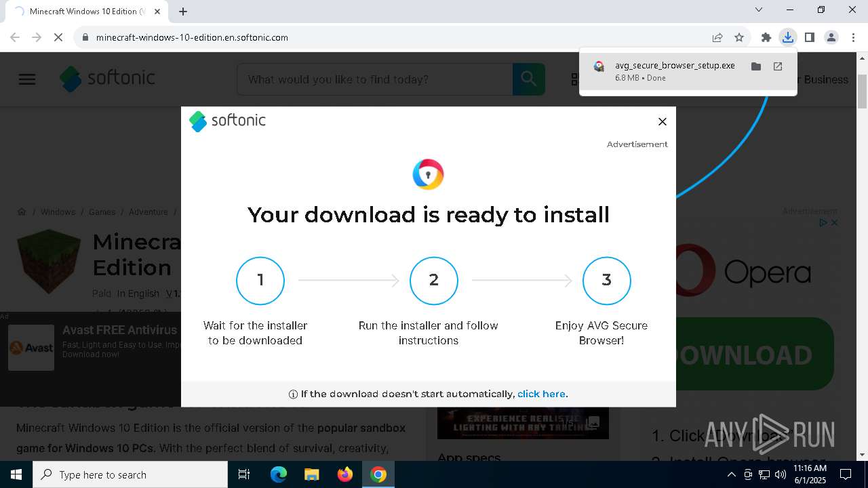This screenshot has height=488, width=868.
Task: Go to Adventure breadcrumb link
Action: [148, 212]
